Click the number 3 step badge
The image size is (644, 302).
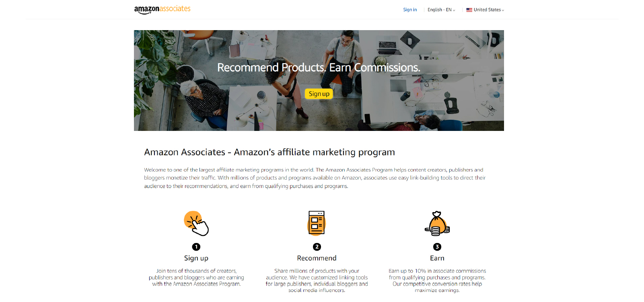(437, 247)
